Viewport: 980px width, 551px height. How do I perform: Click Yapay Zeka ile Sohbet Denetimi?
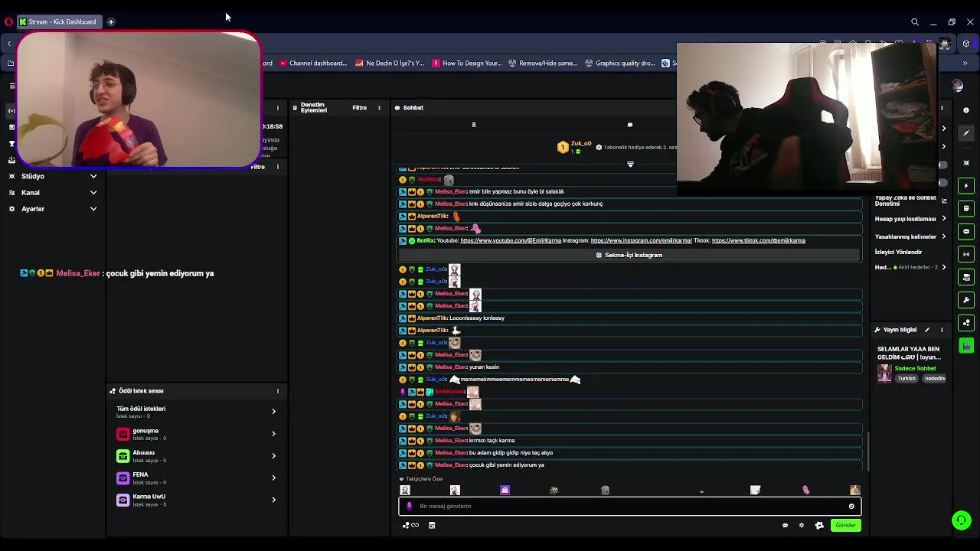[906, 201]
